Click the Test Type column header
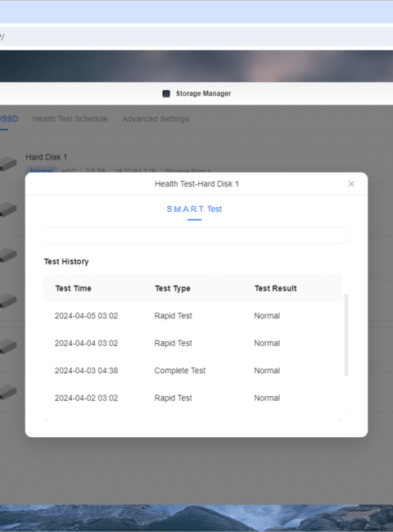The height and width of the screenshot is (532, 393). point(173,288)
